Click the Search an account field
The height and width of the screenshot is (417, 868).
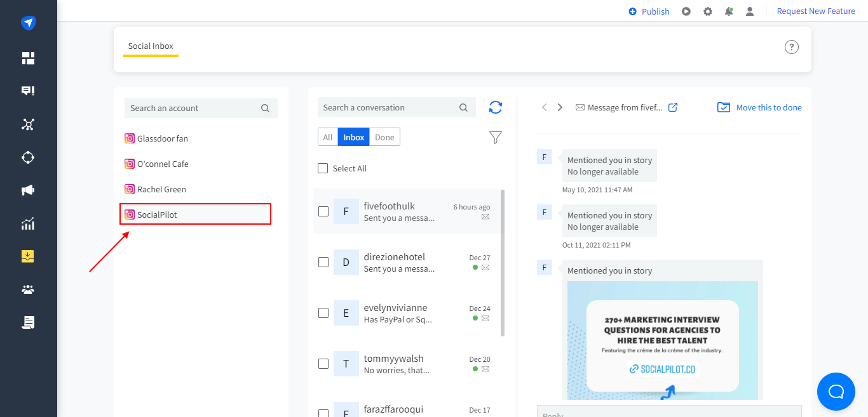201,108
